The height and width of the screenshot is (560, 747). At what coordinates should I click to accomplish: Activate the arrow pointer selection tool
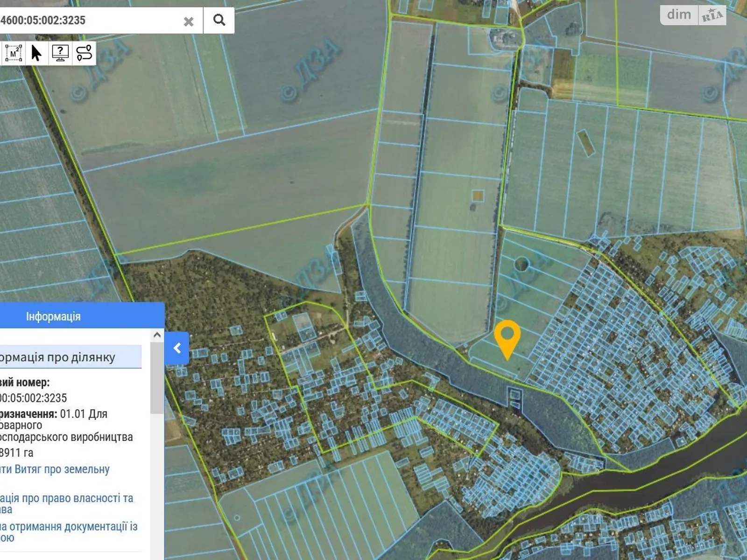[x=36, y=53]
